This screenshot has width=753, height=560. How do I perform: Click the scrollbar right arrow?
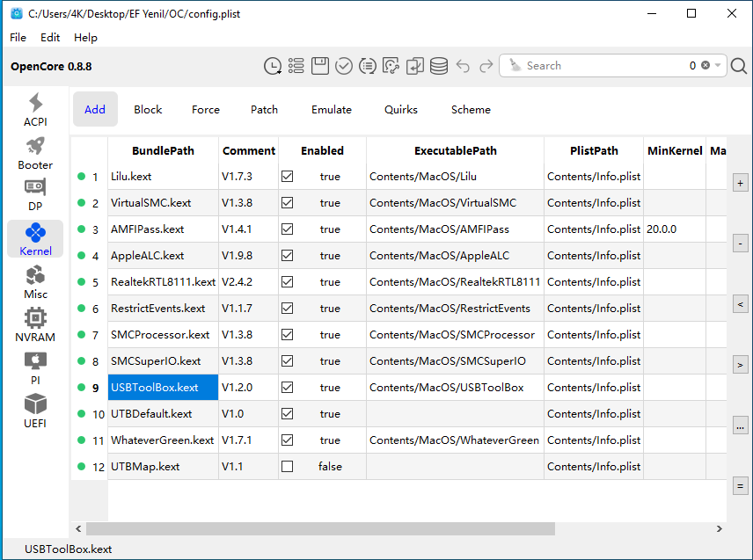point(719,529)
